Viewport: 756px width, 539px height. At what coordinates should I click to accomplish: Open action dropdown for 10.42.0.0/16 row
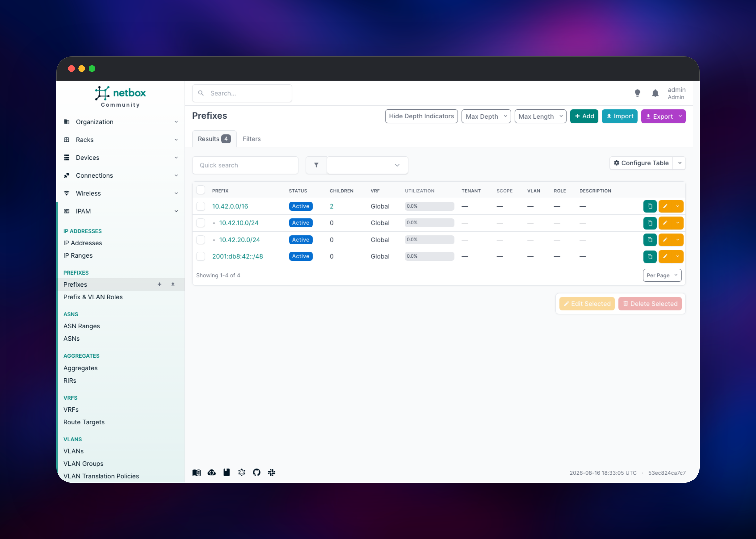pyautogui.click(x=678, y=206)
